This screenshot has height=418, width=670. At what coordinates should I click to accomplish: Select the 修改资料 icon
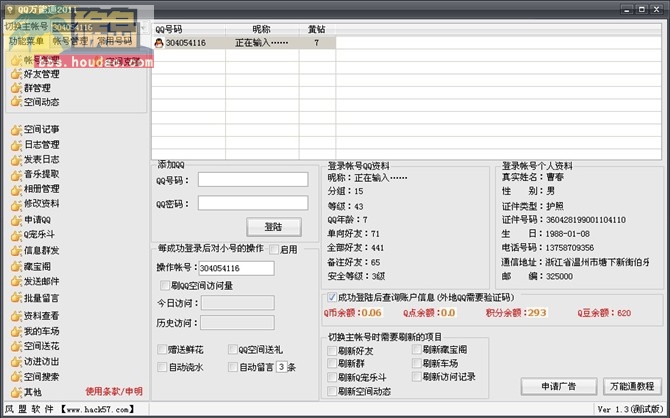[x=16, y=205]
